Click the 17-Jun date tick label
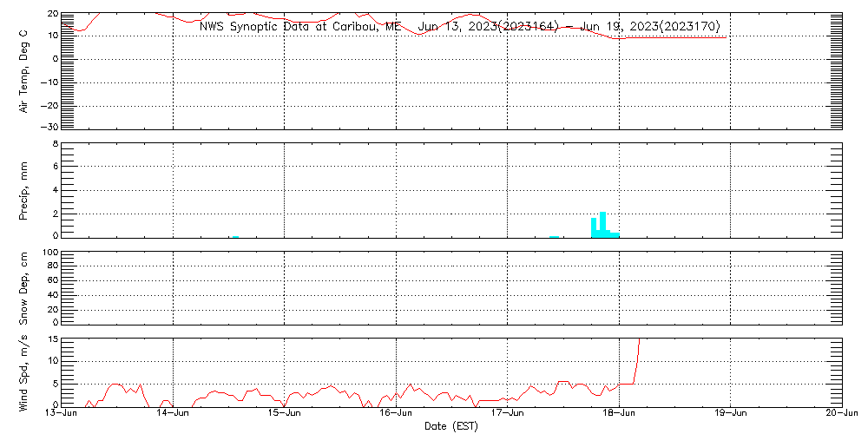This screenshot has height=434, width=868. click(508, 414)
